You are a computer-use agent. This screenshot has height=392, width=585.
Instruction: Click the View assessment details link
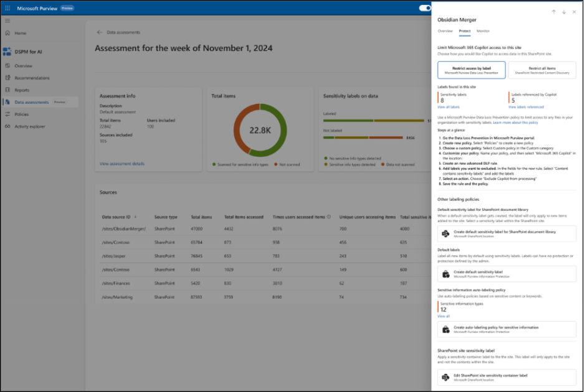click(x=121, y=164)
